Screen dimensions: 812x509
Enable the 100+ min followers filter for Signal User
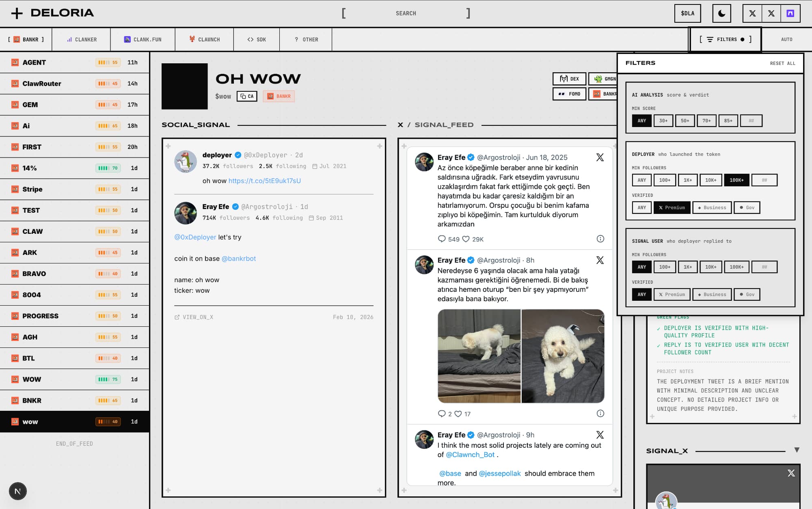tap(665, 267)
